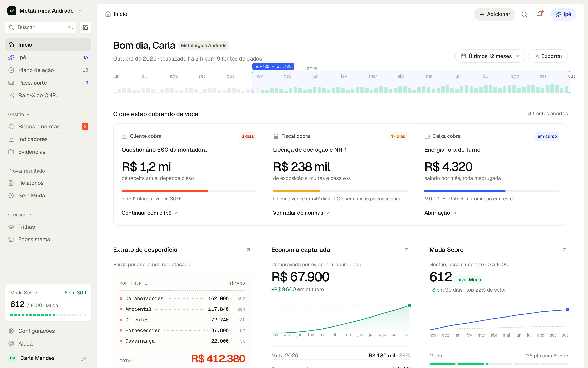
Task: Go to Início in the sidebar
Action: click(x=48, y=45)
